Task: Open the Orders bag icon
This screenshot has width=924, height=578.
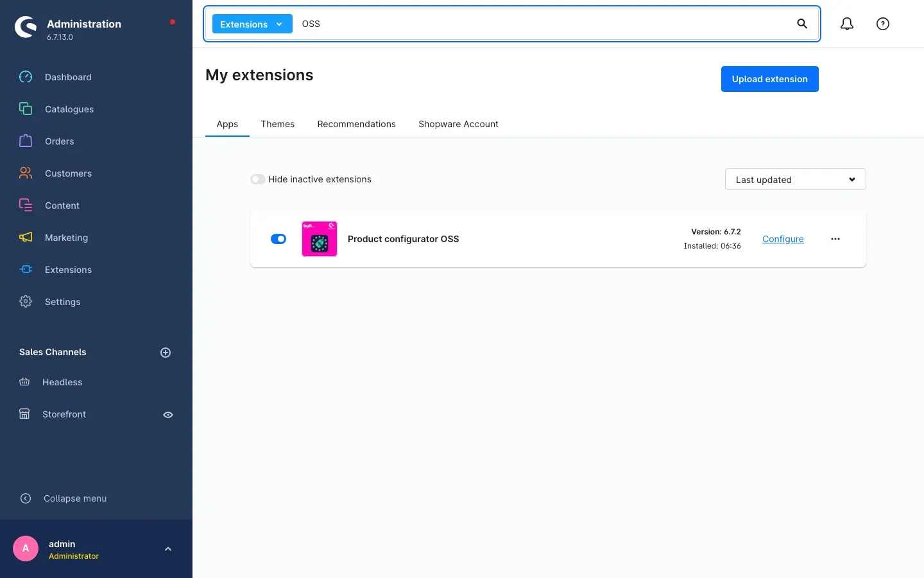Action: pyautogui.click(x=26, y=141)
